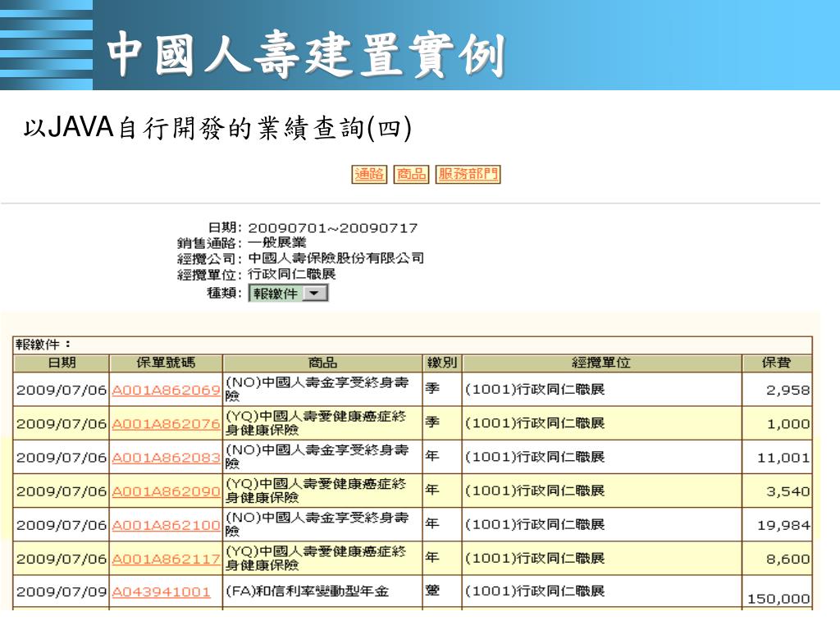This screenshot has height=630, width=840.
Task: Click 行政同仁職展 in the 經攬單位 header line
Action: (x=291, y=274)
